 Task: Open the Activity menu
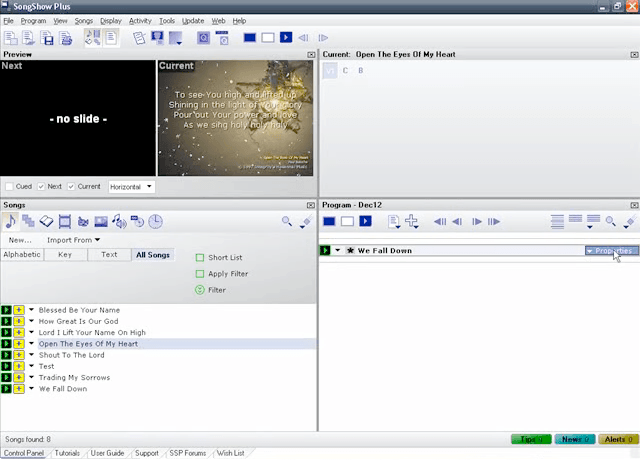(140, 21)
